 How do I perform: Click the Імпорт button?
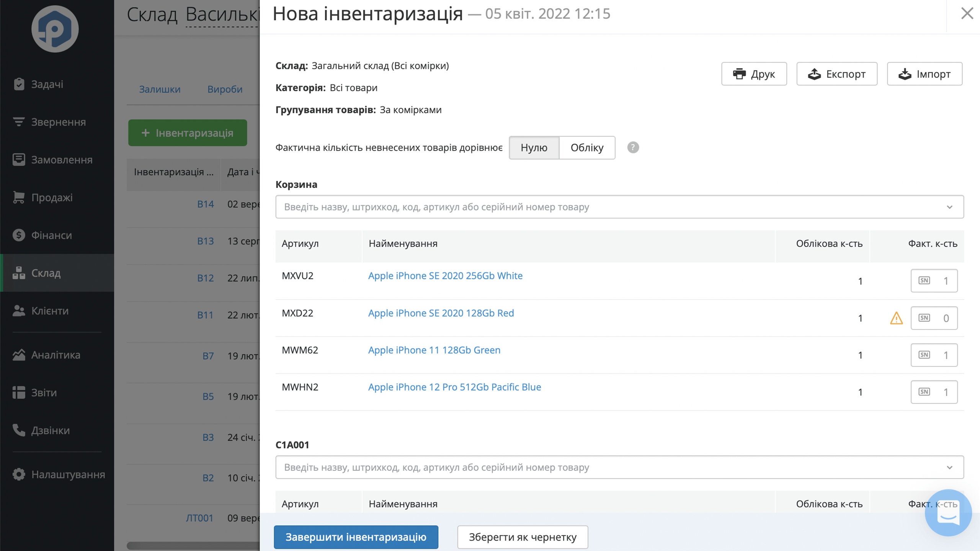coord(924,74)
